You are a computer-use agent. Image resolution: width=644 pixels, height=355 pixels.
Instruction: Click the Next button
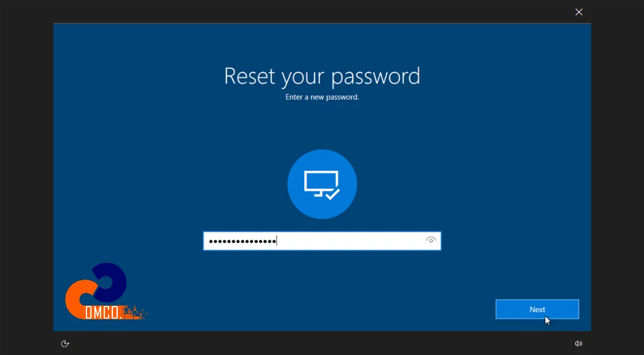pos(537,310)
